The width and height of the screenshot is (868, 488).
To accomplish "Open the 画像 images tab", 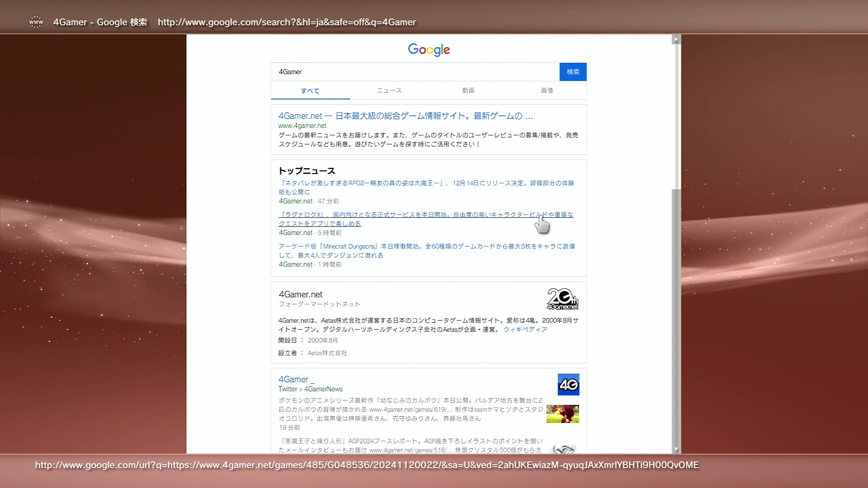I will (547, 90).
